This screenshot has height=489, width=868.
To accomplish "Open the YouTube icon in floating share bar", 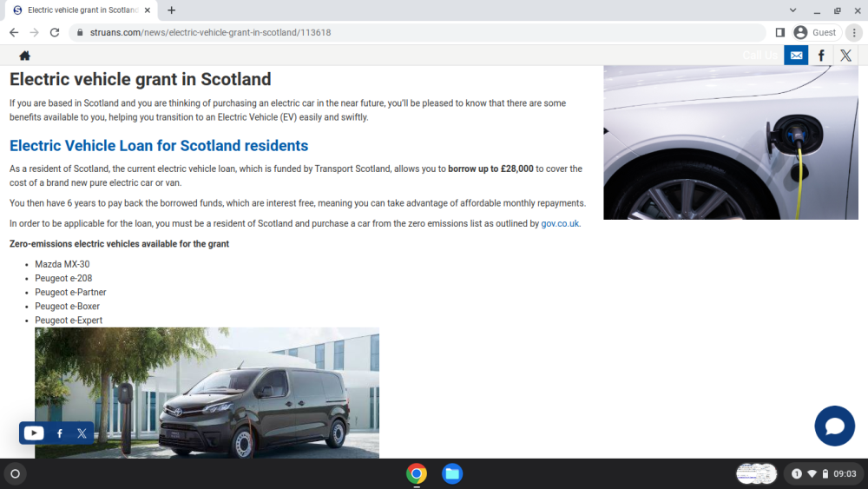I will (x=34, y=433).
